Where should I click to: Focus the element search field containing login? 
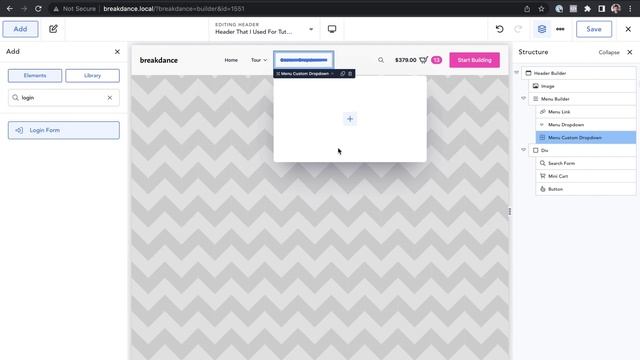[x=64, y=98]
